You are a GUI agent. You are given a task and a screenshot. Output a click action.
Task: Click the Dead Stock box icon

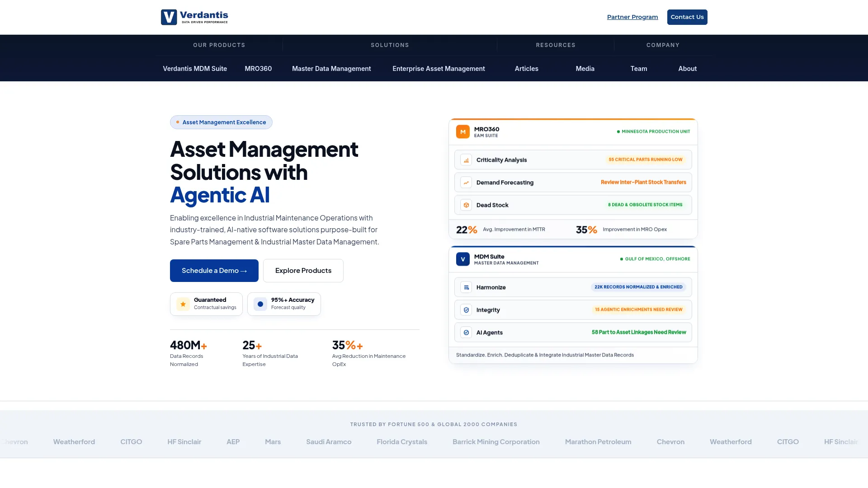(x=466, y=205)
